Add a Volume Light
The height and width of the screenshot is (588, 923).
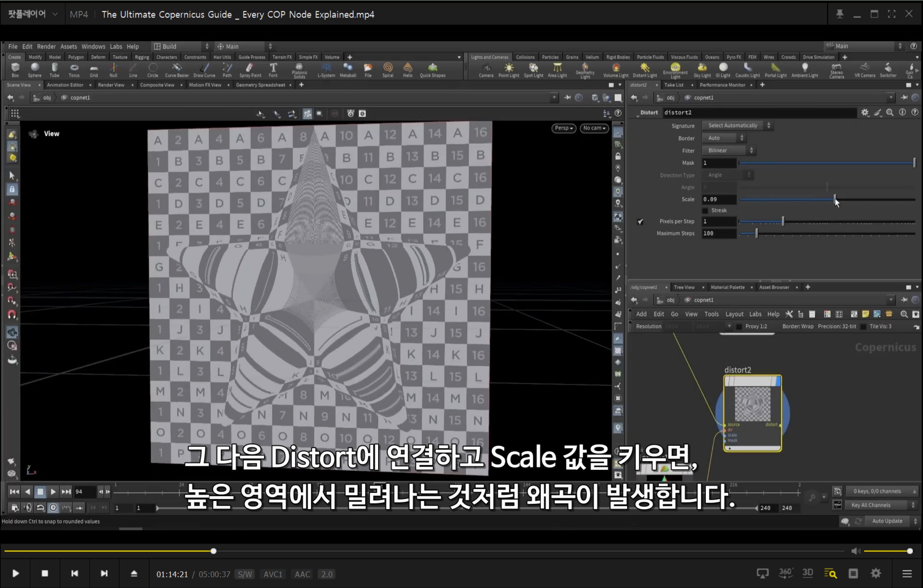[615, 70]
